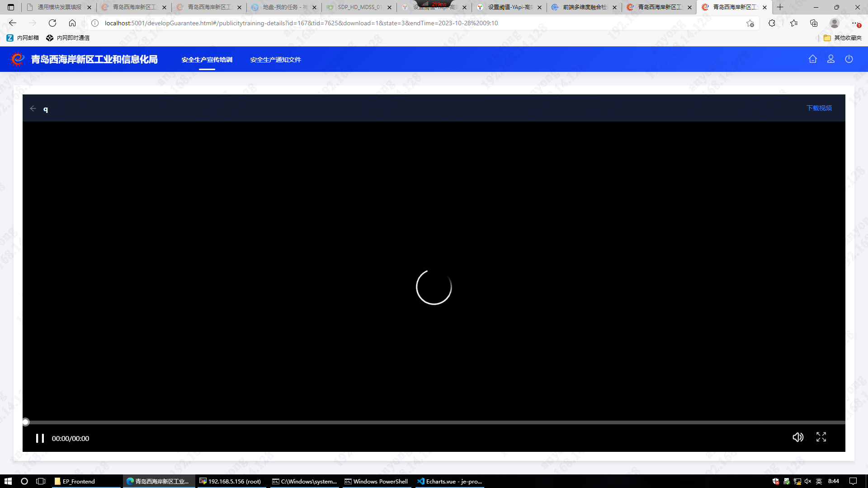Viewport: 868px width, 488px height.
Task: Open the favorites list
Action: pos(794,23)
